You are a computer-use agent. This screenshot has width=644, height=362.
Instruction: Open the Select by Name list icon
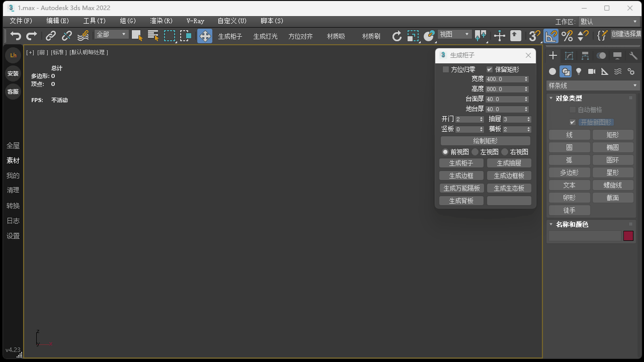coord(153,36)
